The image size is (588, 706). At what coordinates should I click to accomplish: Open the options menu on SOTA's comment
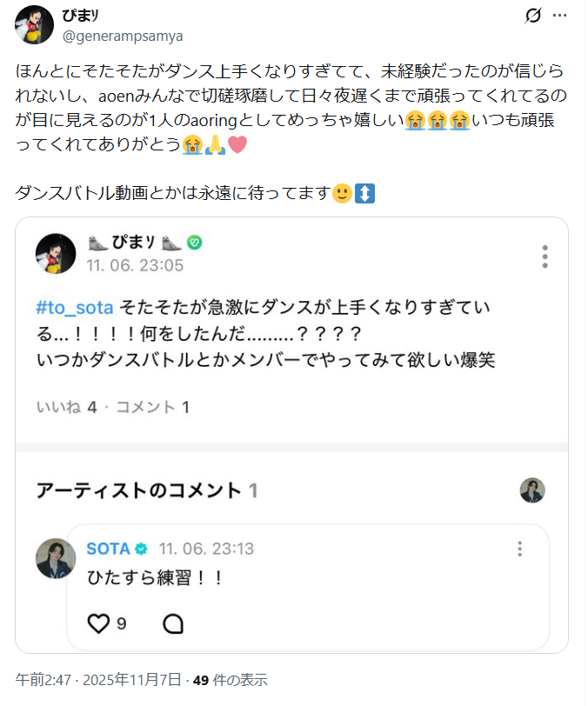click(520, 549)
